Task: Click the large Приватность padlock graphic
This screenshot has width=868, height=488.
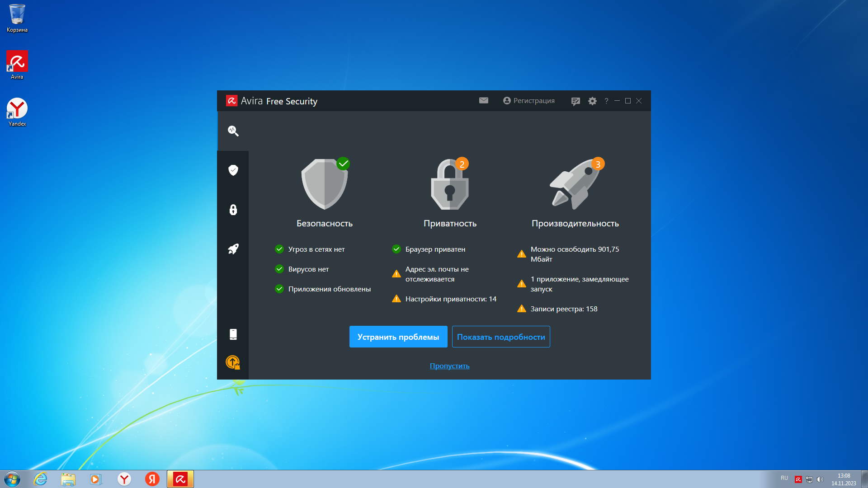Action: (x=450, y=184)
